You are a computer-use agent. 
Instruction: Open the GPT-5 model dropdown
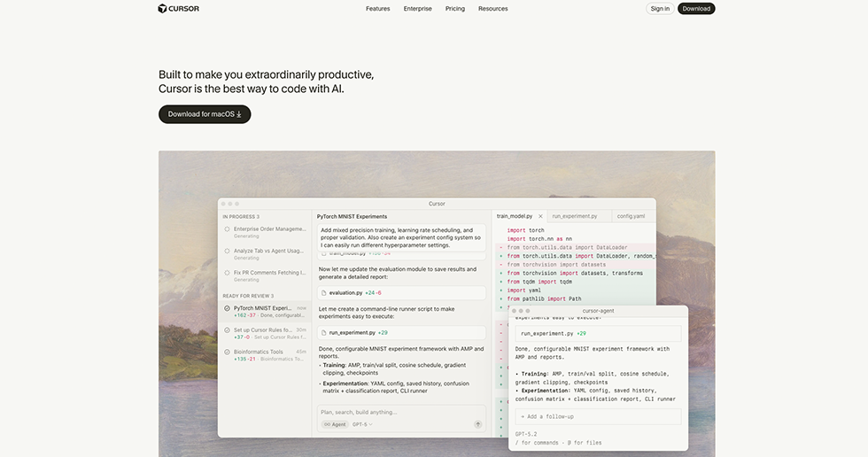(x=361, y=424)
